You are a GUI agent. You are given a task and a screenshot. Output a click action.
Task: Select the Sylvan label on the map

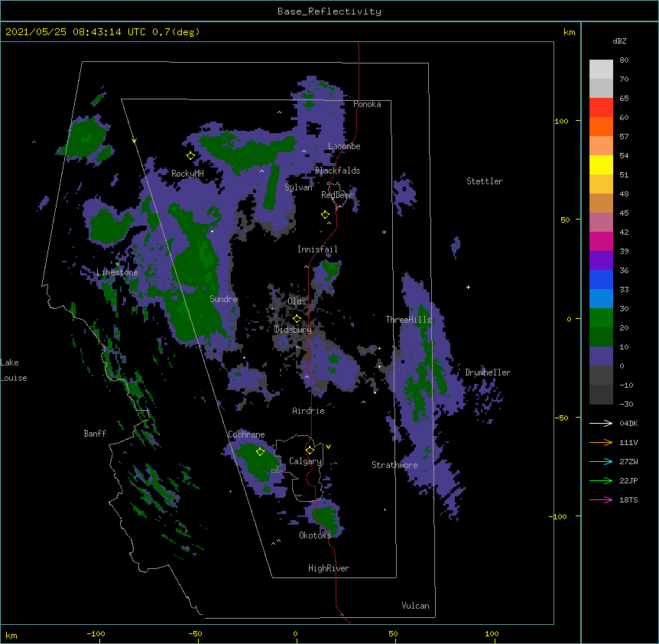coord(298,187)
